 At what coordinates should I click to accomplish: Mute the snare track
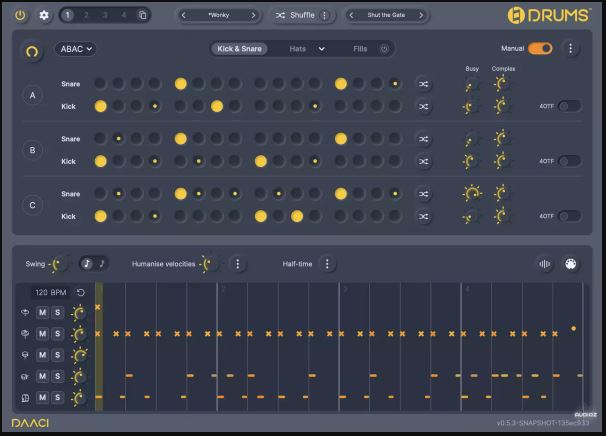pos(43,376)
